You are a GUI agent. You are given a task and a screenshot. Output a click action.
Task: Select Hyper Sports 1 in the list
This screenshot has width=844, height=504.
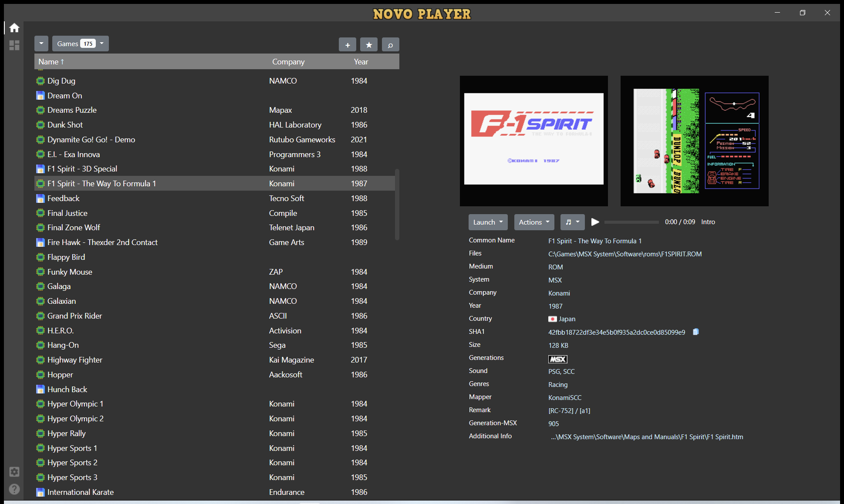(215, 448)
